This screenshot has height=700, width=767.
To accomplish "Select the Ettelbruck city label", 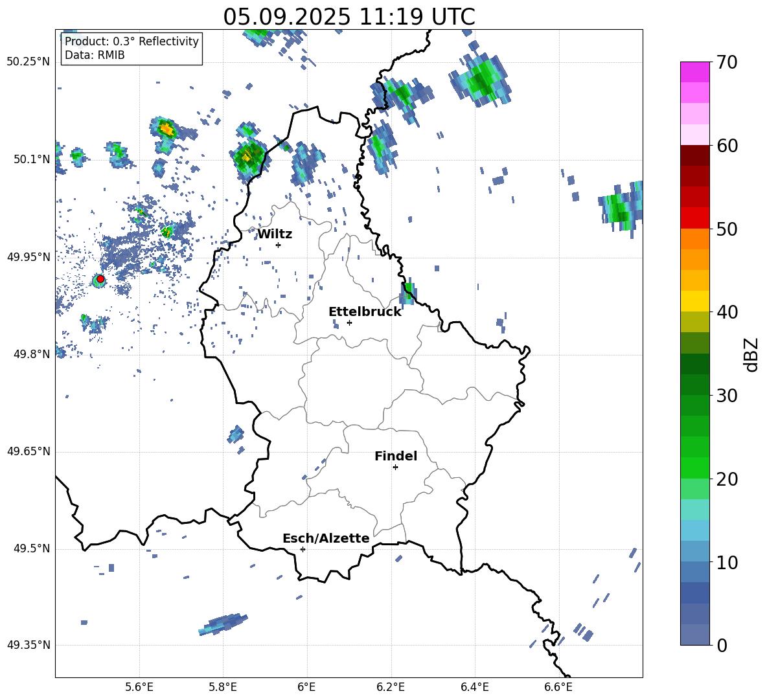I will click(x=365, y=312).
